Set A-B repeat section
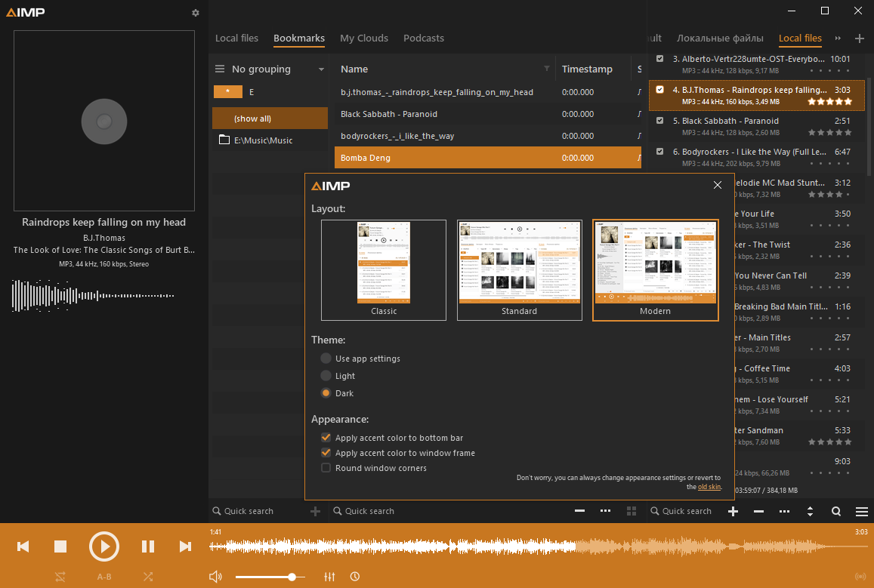The image size is (874, 588). click(x=104, y=577)
